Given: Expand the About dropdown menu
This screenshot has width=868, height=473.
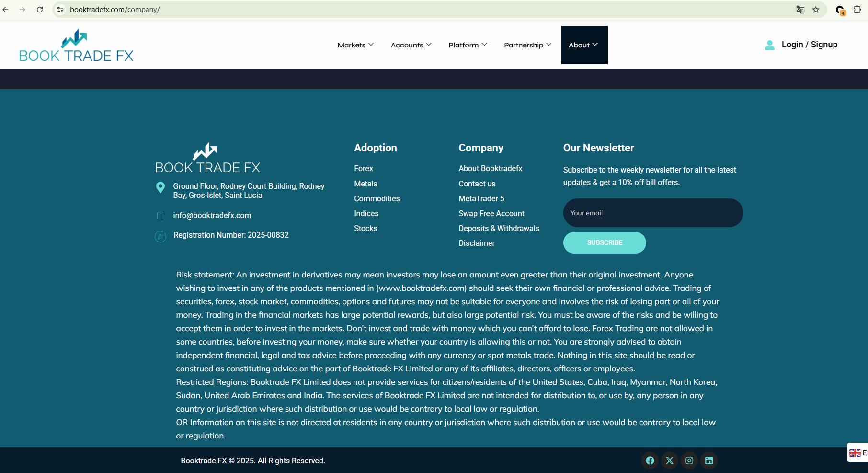Looking at the screenshot, I should (x=584, y=45).
